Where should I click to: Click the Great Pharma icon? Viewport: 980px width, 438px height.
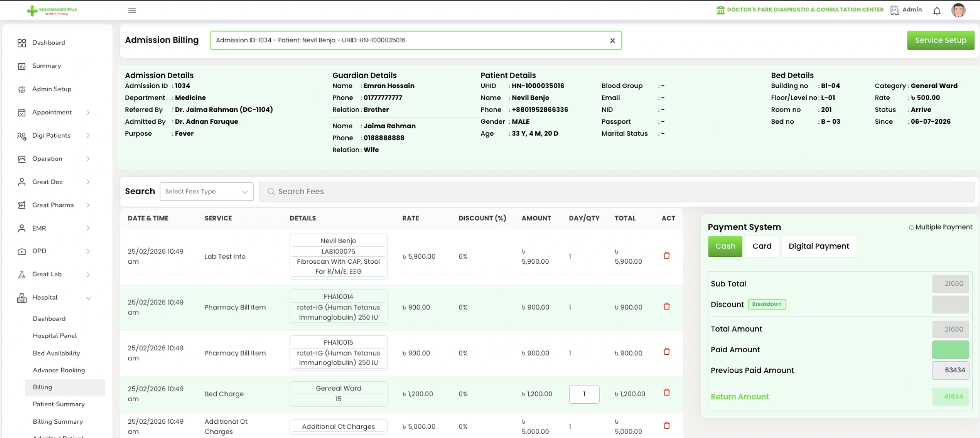(x=22, y=205)
